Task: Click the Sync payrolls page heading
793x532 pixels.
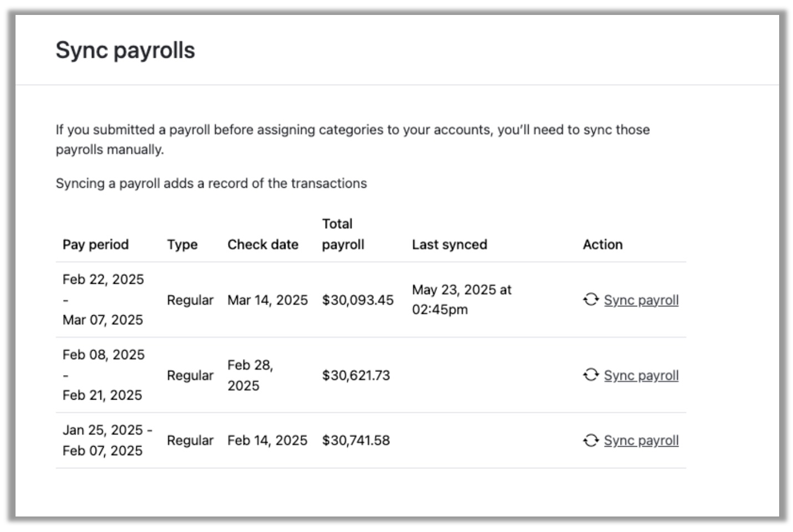Action: pyautogui.click(x=125, y=50)
